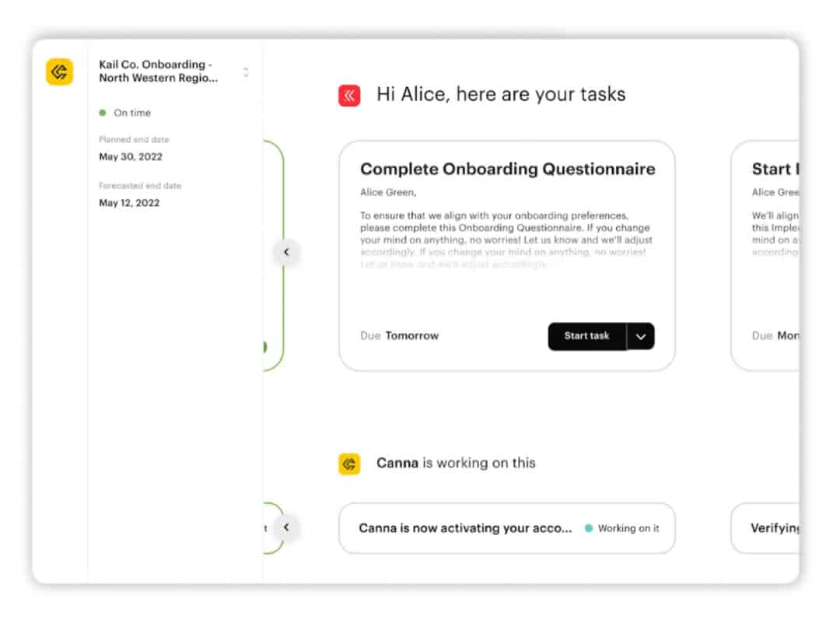This screenshot has width=840, height=623.
Task: Click the Kail Co. Onboarding project title
Action: (x=156, y=71)
